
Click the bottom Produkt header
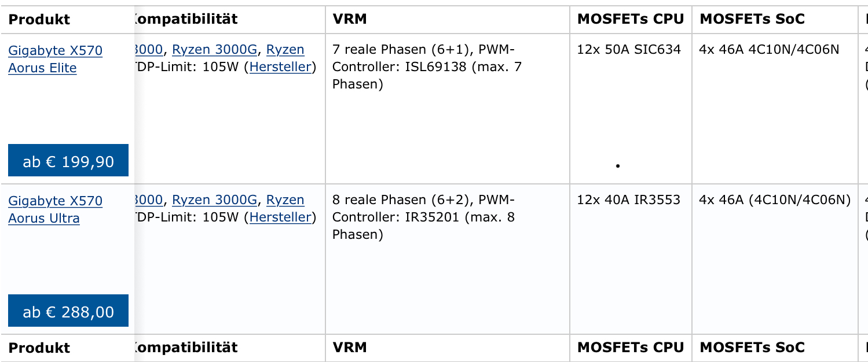click(39, 348)
